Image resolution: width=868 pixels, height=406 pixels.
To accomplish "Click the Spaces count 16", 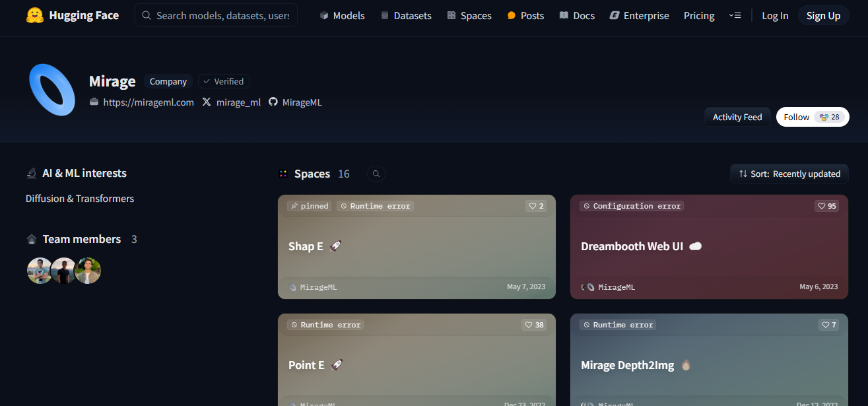I will [x=344, y=174].
